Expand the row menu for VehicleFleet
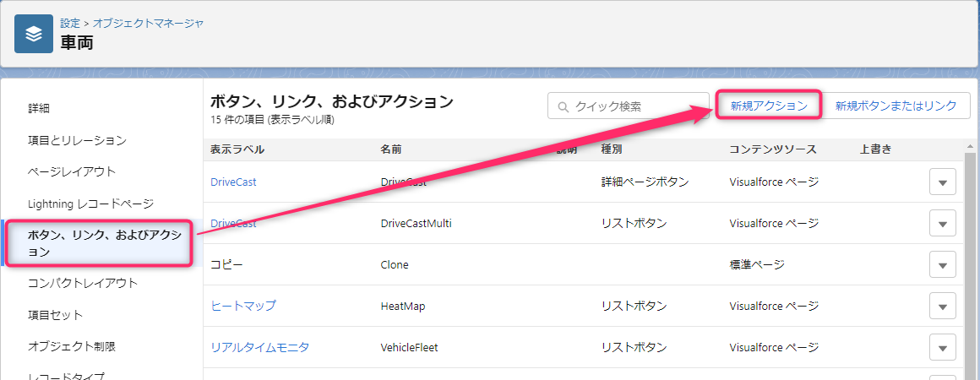This screenshot has height=380, width=980. [943, 347]
